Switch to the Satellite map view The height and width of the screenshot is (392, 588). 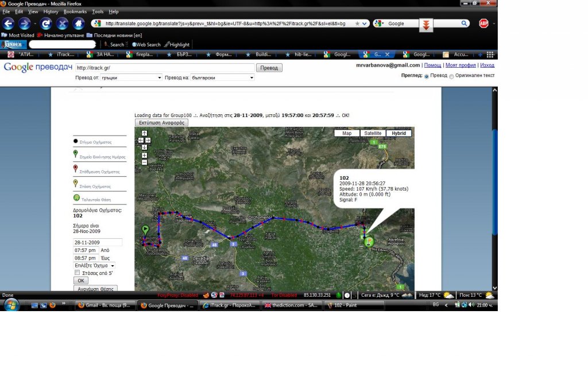(x=373, y=133)
